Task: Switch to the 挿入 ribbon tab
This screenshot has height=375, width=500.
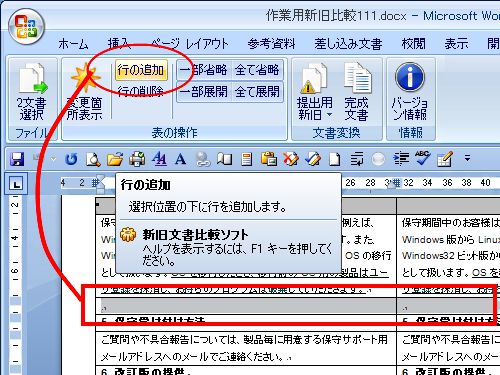Action: coord(119,43)
